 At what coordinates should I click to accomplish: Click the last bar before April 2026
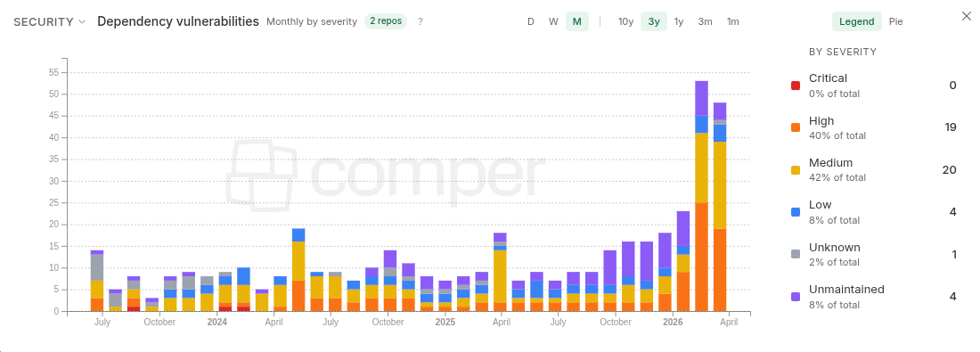720,207
